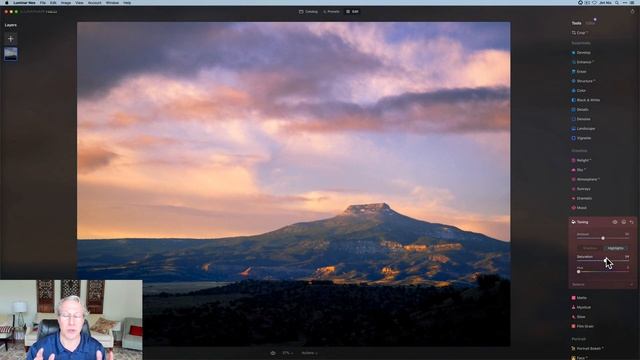The width and height of the screenshot is (640, 360).
Task: Open the Face AI tool
Action: [579, 358]
